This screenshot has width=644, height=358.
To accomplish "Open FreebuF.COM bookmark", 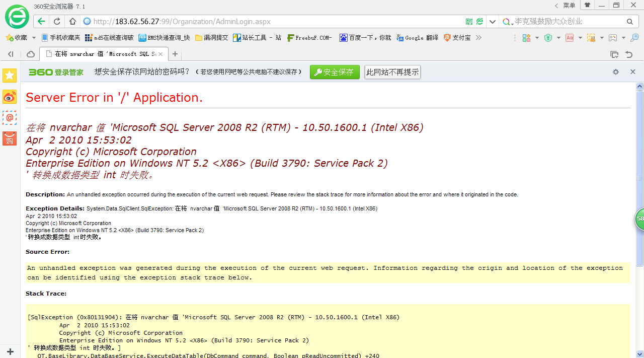I will [x=310, y=38].
